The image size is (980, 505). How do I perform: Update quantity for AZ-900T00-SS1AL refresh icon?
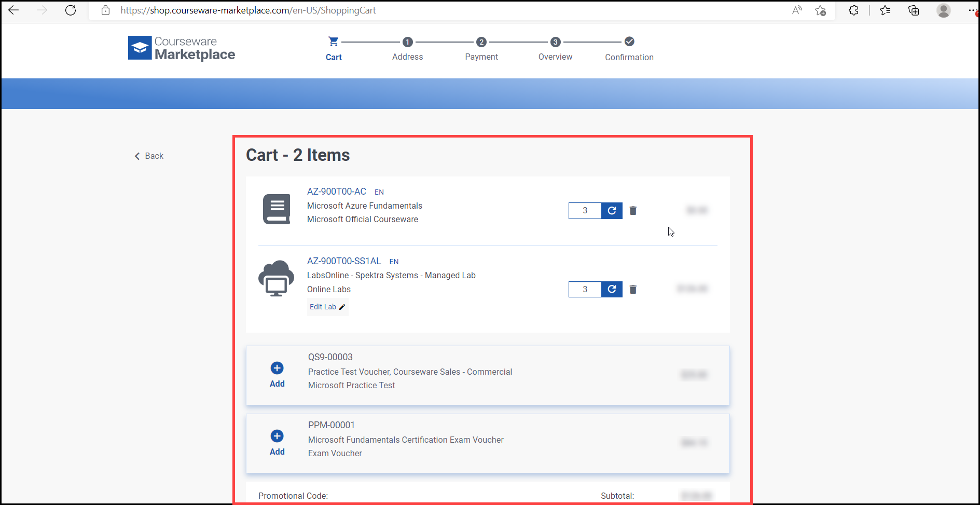612,289
